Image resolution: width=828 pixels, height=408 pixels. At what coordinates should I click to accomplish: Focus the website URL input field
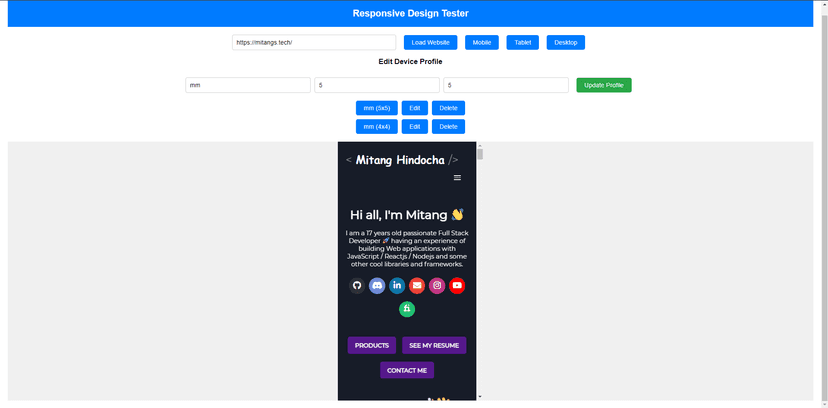313,42
